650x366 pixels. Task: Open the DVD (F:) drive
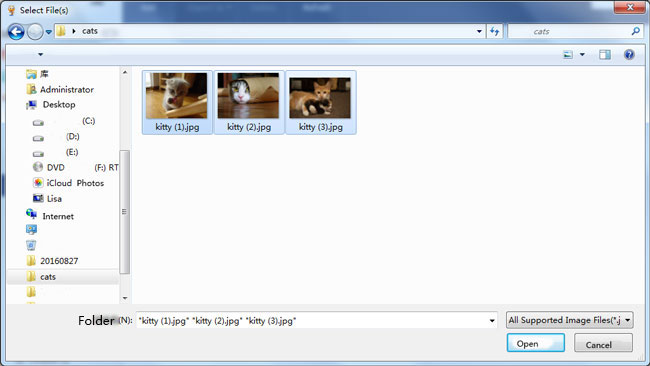[x=75, y=167]
